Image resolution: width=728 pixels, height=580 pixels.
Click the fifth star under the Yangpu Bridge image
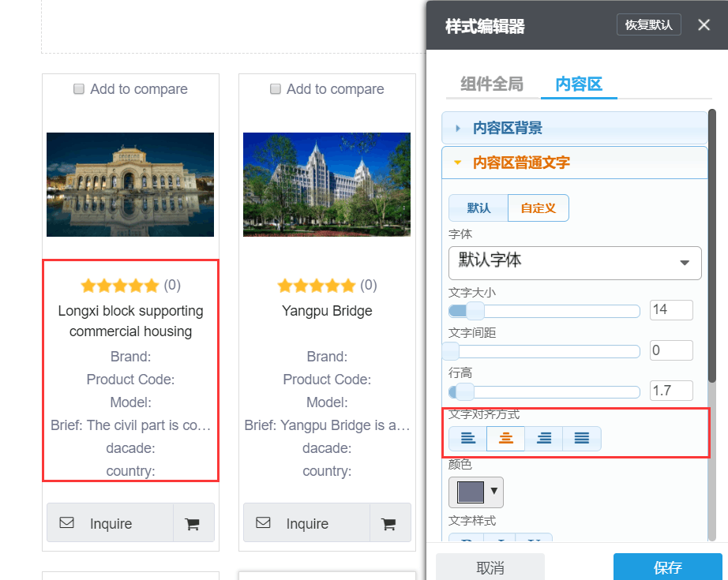[x=347, y=285]
